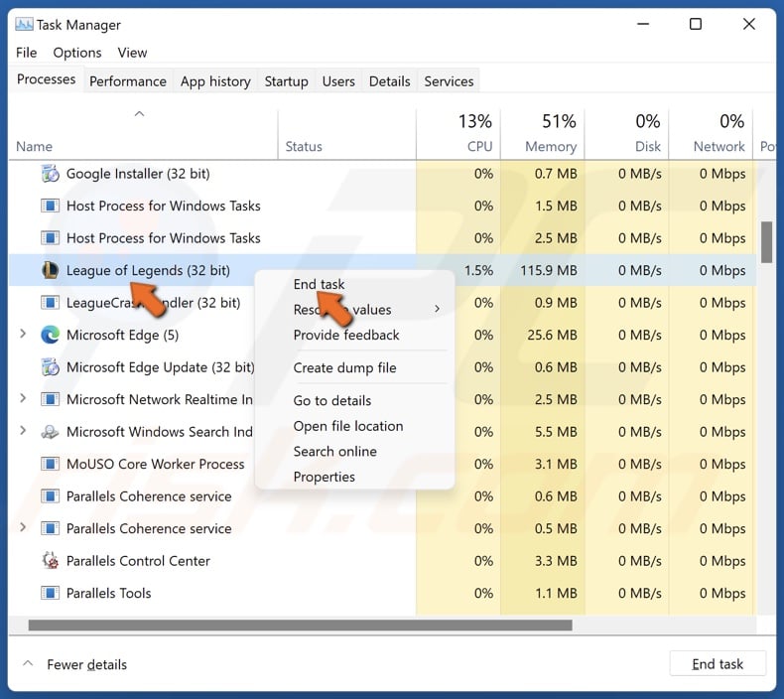Sort by the CPU column header

coord(458,134)
